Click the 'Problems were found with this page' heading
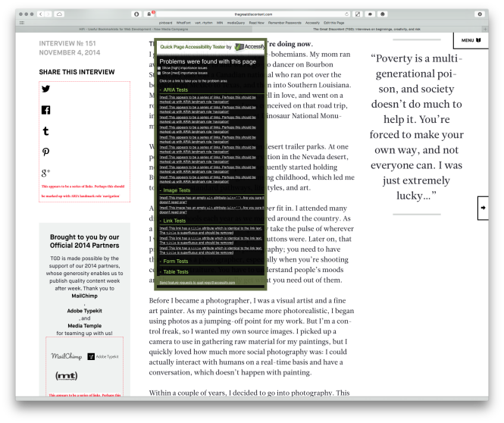Viewport: 504px width, 423px height. [208, 61]
